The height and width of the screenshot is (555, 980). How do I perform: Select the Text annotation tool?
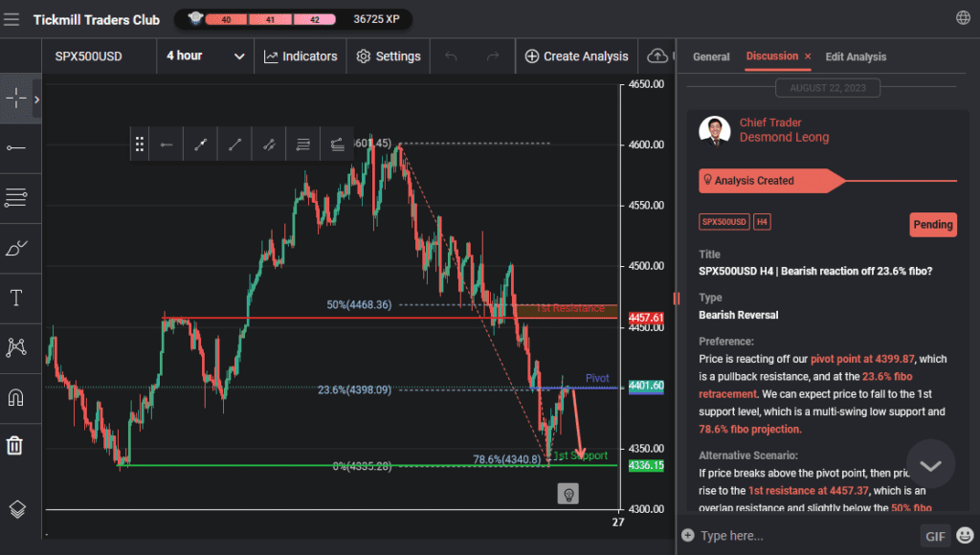pyautogui.click(x=16, y=299)
